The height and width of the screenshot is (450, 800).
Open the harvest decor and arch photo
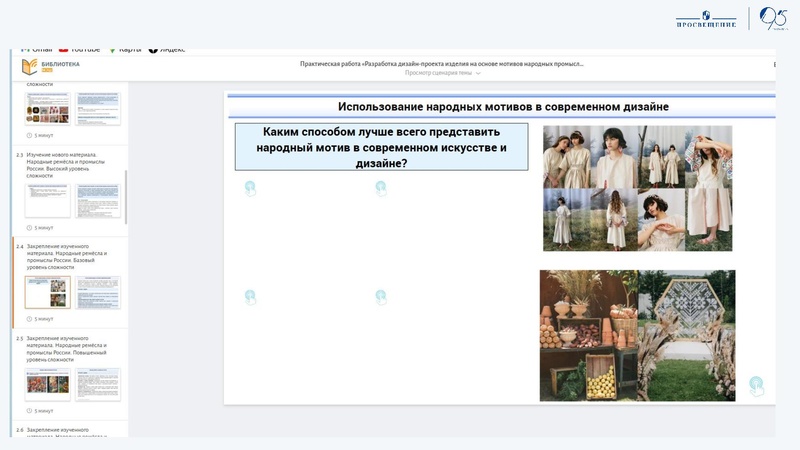(637, 335)
